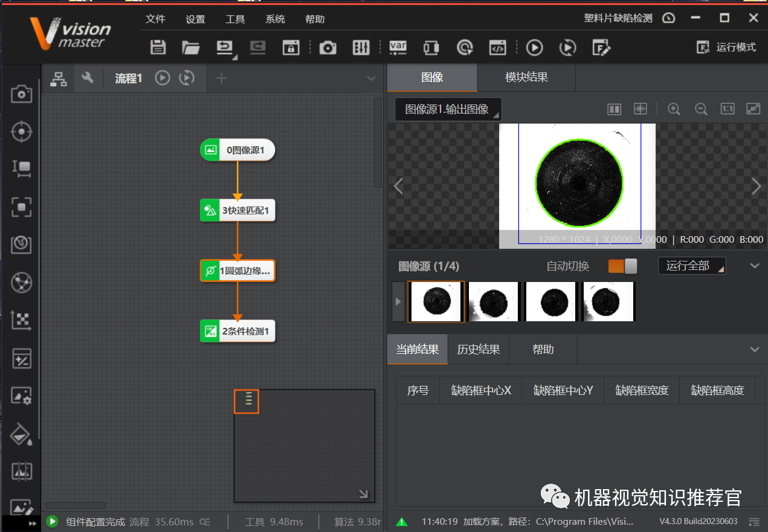Open controller management sliders icon

coord(361,47)
